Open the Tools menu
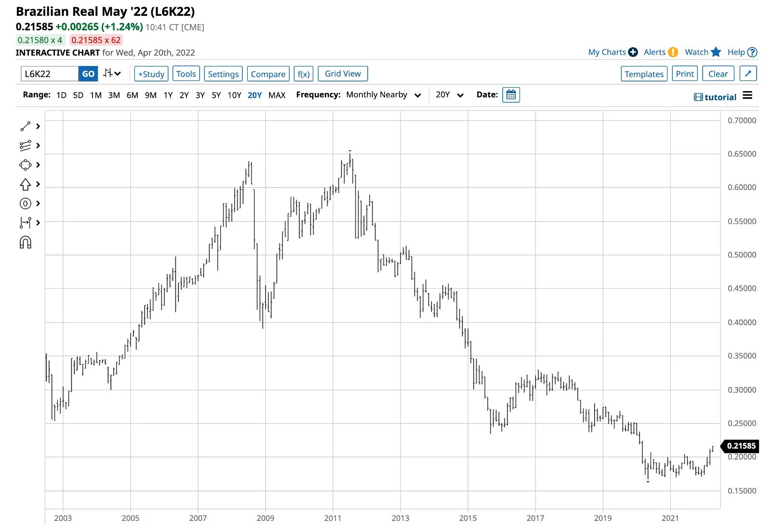 coord(186,74)
